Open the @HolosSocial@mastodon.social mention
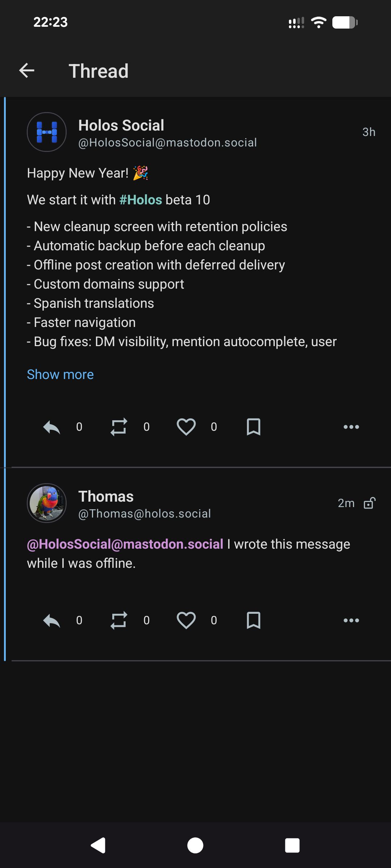The image size is (391, 868). [125, 544]
